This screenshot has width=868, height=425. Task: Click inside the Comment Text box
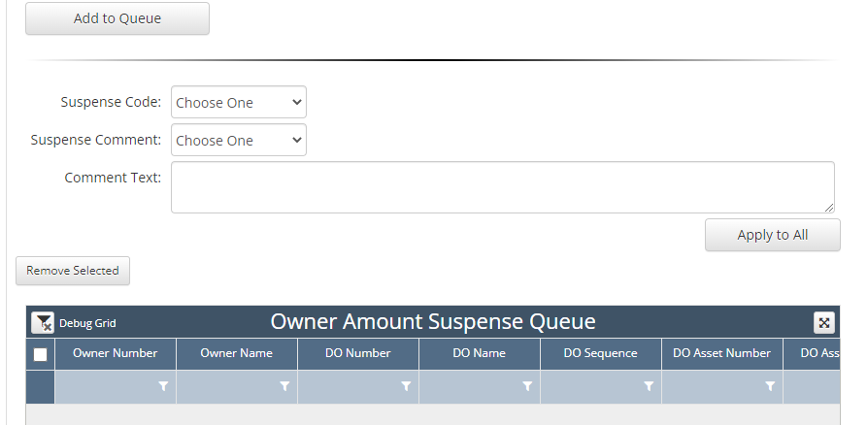pyautogui.click(x=502, y=187)
